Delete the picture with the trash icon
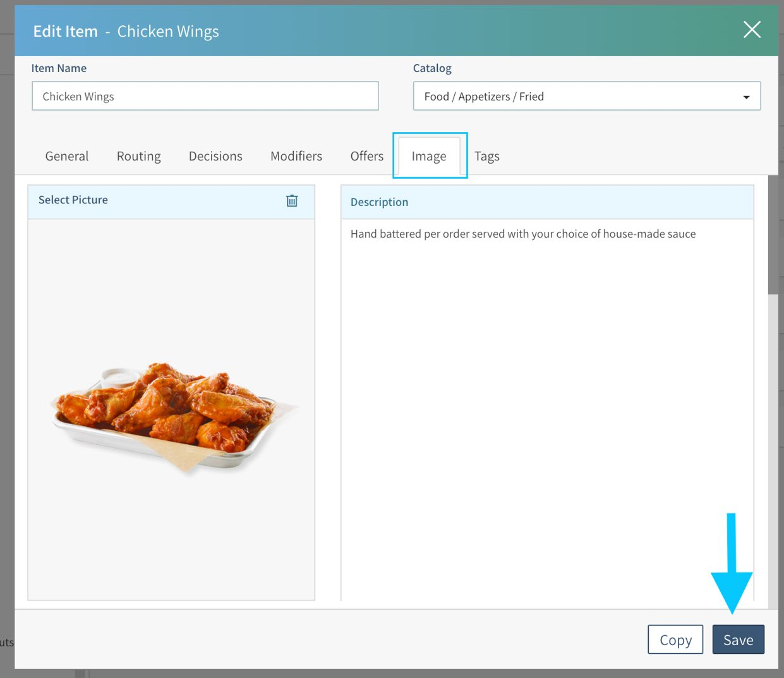Viewport: 784px width, 678px height. coord(292,200)
